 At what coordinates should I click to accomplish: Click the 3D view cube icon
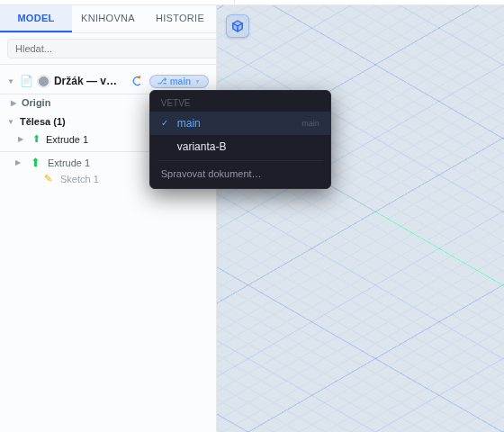[x=238, y=26]
